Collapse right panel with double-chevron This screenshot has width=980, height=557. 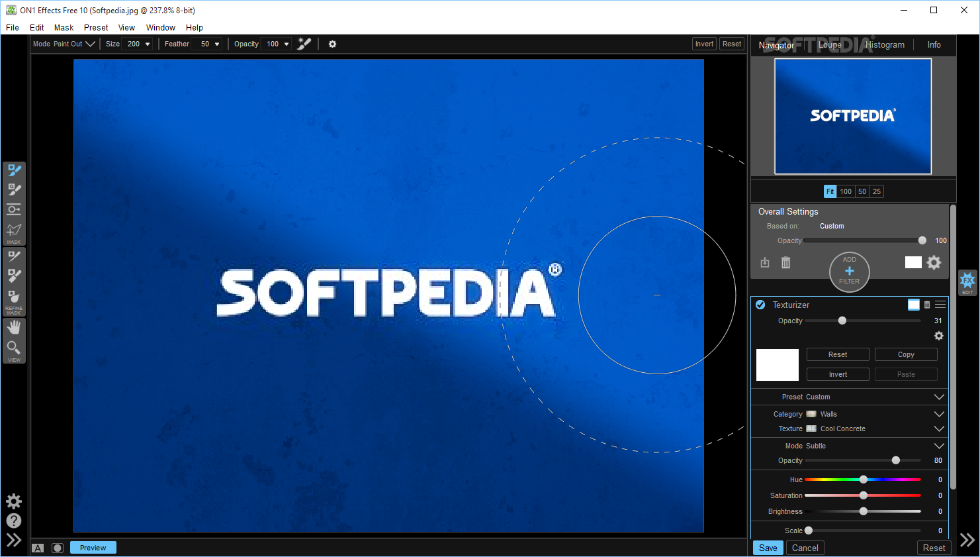coord(967,540)
